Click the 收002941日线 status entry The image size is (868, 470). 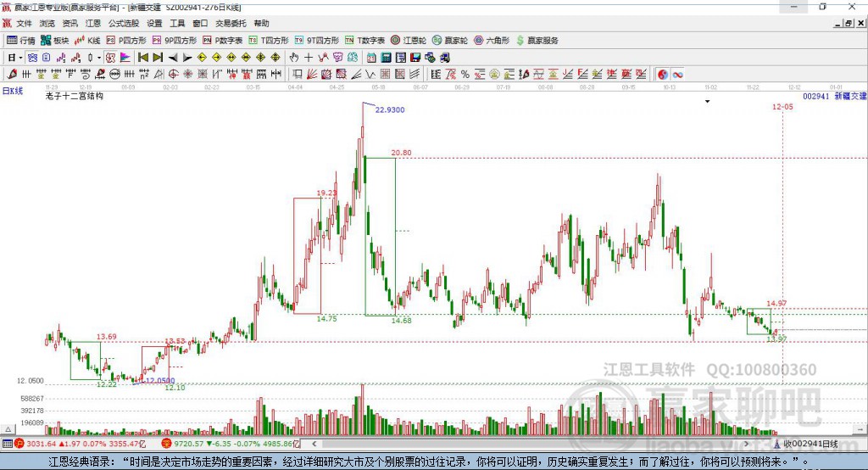tap(806, 444)
